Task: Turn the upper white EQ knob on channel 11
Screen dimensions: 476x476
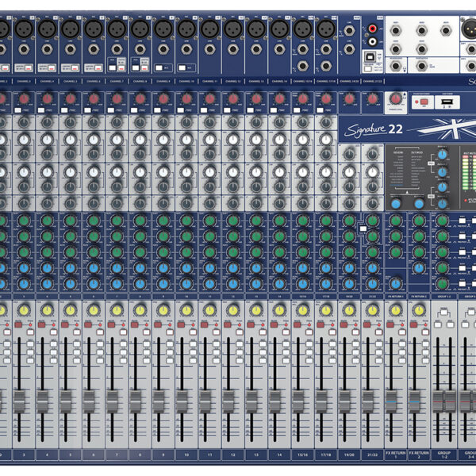Action: click(x=209, y=140)
